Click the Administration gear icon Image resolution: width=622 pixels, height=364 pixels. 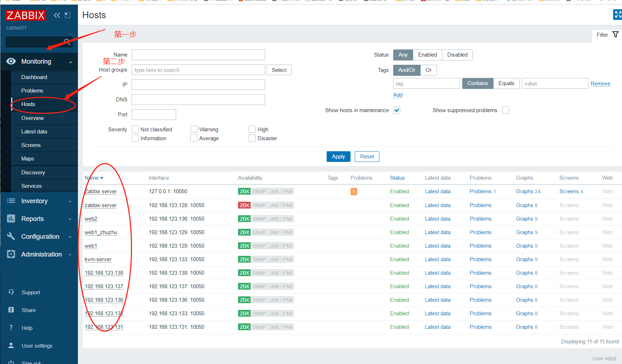11,254
